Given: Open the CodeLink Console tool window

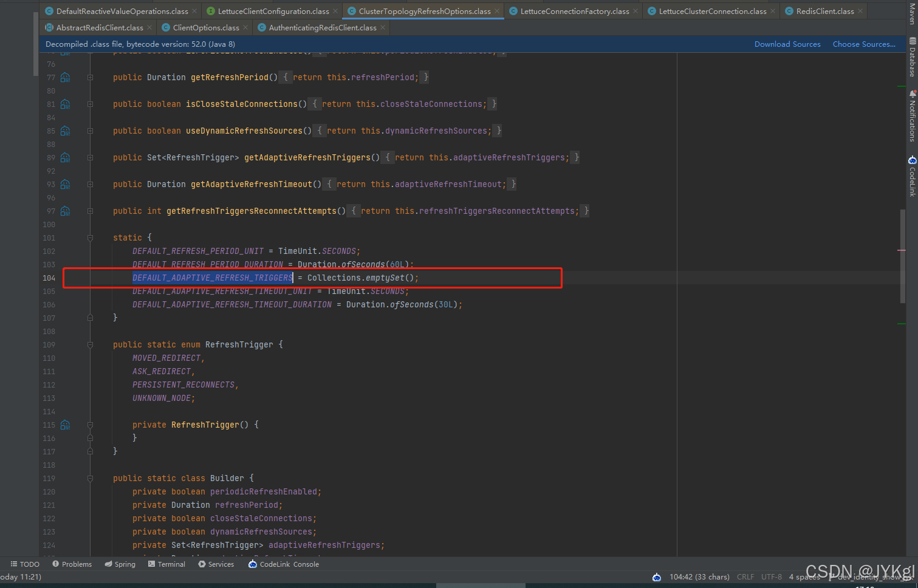Looking at the screenshot, I should pyautogui.click(x=284, y=564).
